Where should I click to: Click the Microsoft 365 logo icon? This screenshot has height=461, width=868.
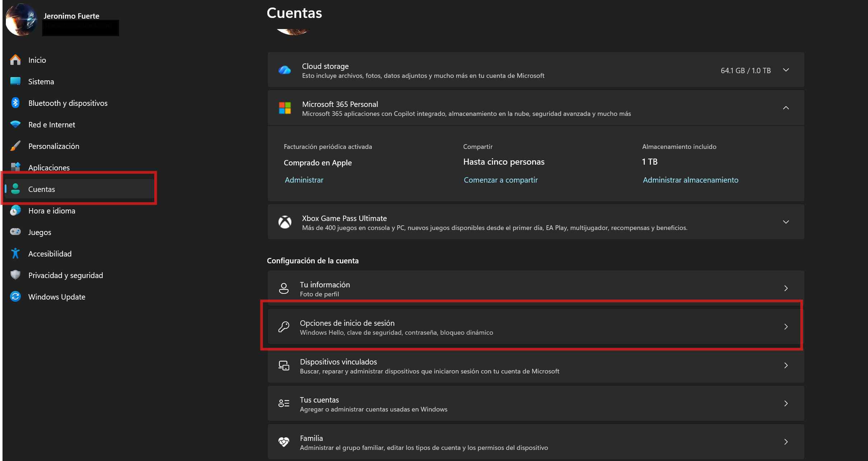[x=285, y=108]
